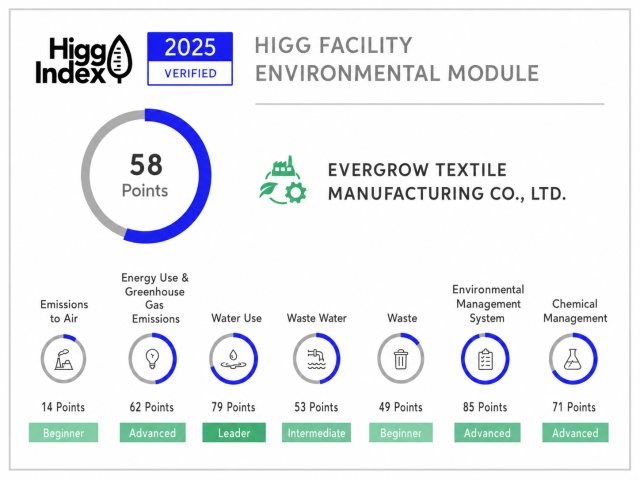
Task: Click the '14 Points' score text
Action: [63, 407]
